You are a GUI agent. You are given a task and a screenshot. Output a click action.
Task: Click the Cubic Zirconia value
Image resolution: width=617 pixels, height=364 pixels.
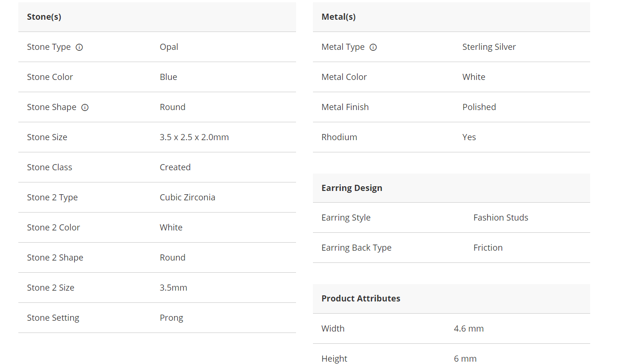tap(187, 198)
